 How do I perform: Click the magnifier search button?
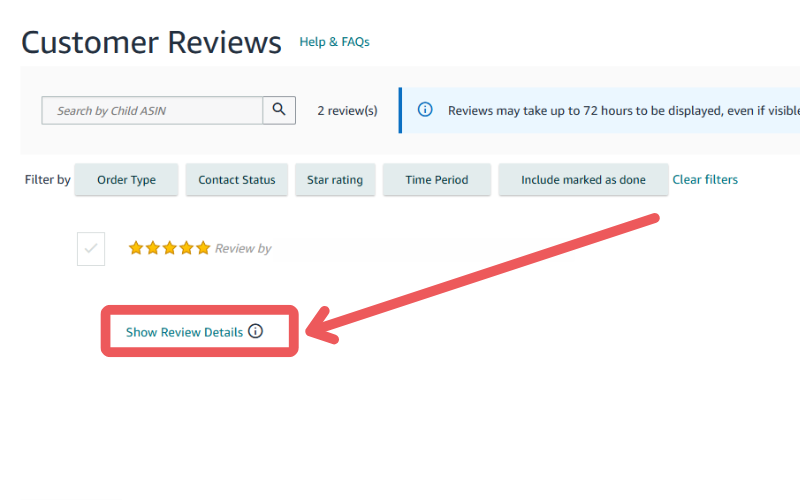click(x=279, y=110)
